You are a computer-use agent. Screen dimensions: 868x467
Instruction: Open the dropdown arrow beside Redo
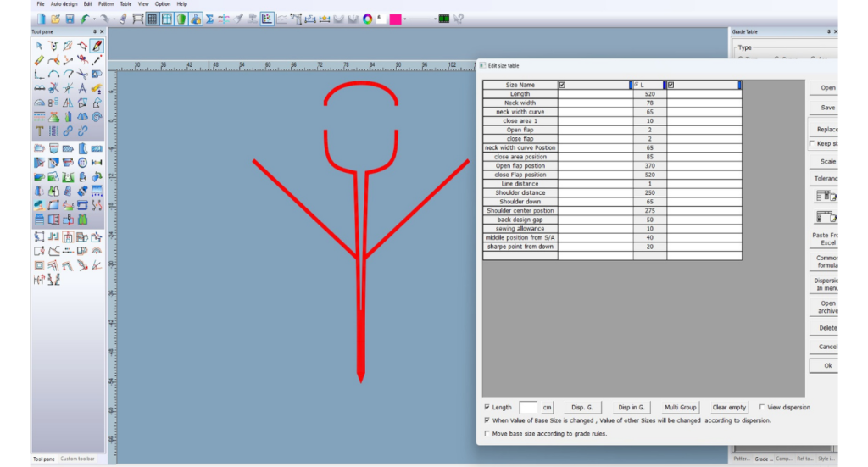coord(114,19)
